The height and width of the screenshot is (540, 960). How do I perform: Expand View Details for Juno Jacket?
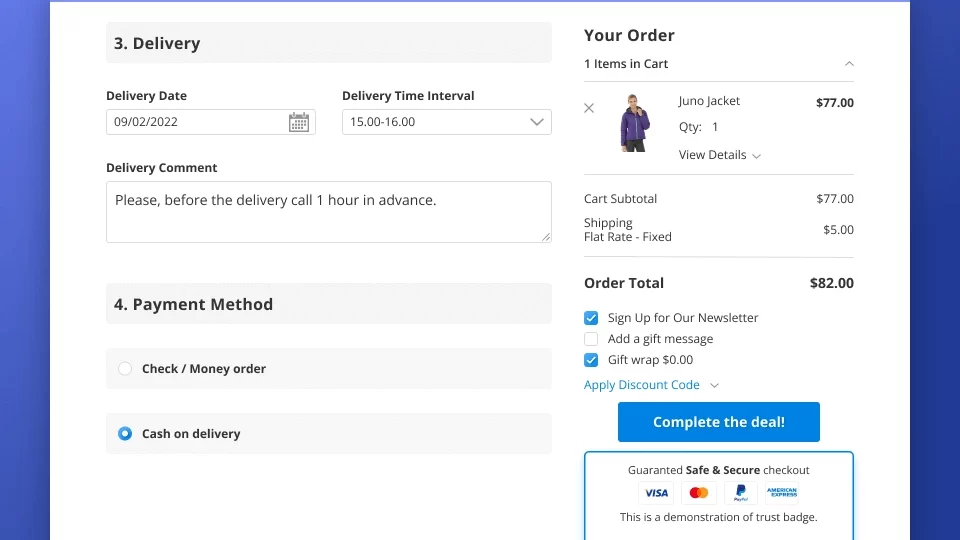point(720,155)
